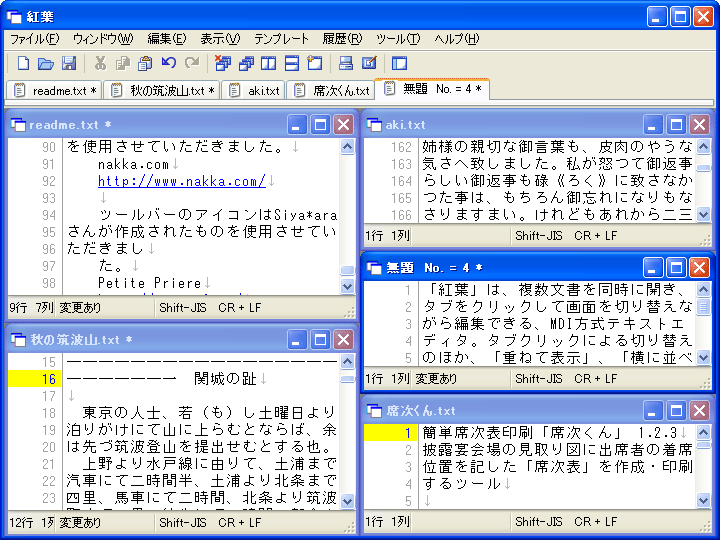
Task: Click scroll down arrow in 席次くん.txt
Action: (703, 500)
